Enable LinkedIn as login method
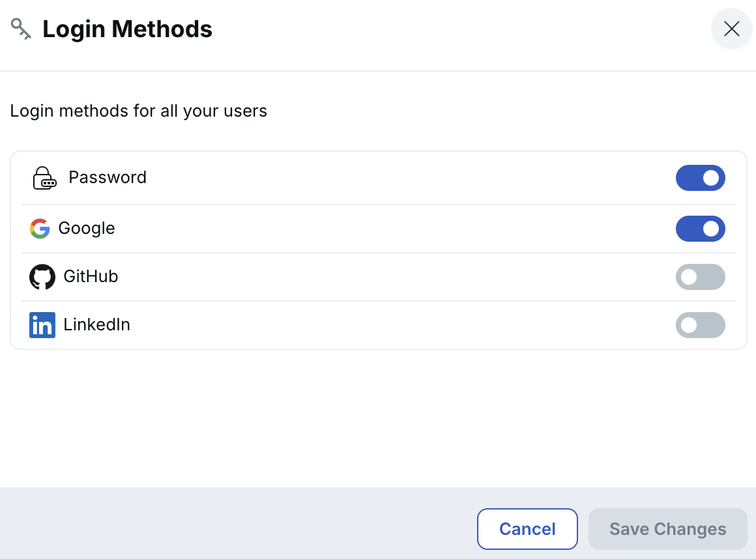This screenshot has width=756, height=559. [x=701, y=325]
